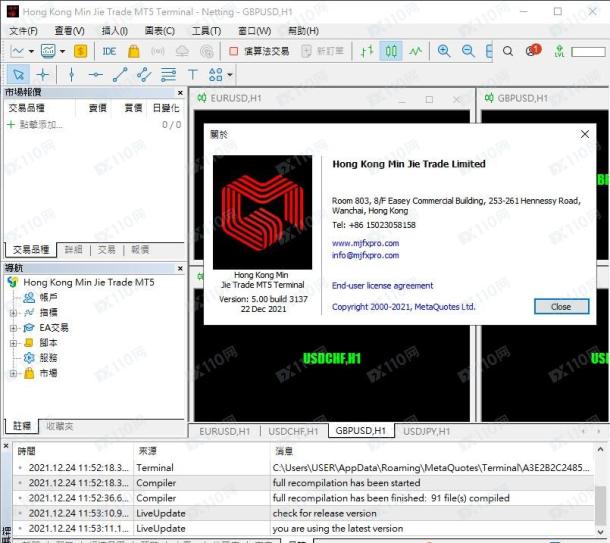Launch the IDE MetaEditor button

[x=109, y=51]
